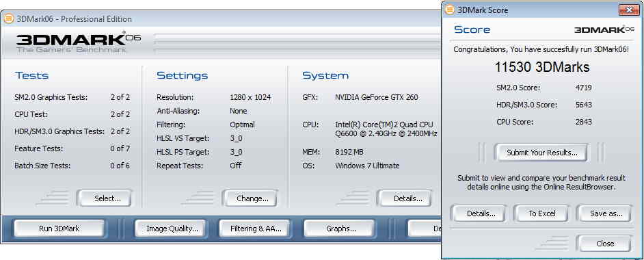644x260 pixels.
Task: Click the Congratulations message text
Action: coord(541,49)
